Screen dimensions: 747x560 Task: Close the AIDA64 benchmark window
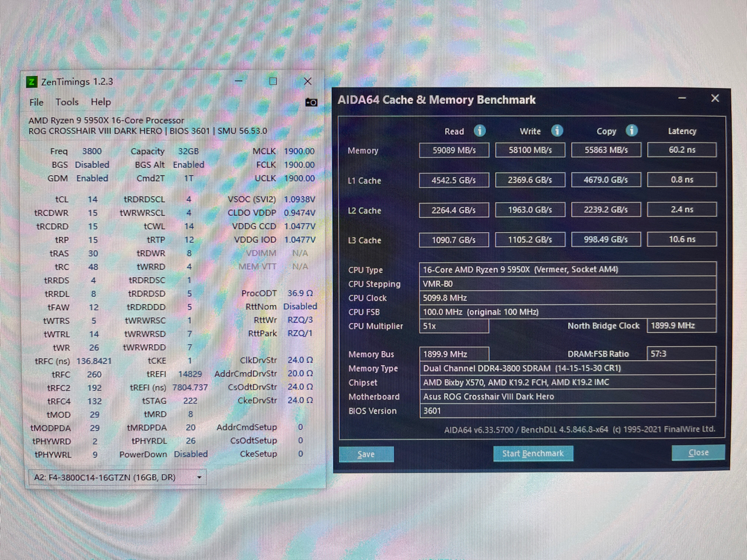715,98
